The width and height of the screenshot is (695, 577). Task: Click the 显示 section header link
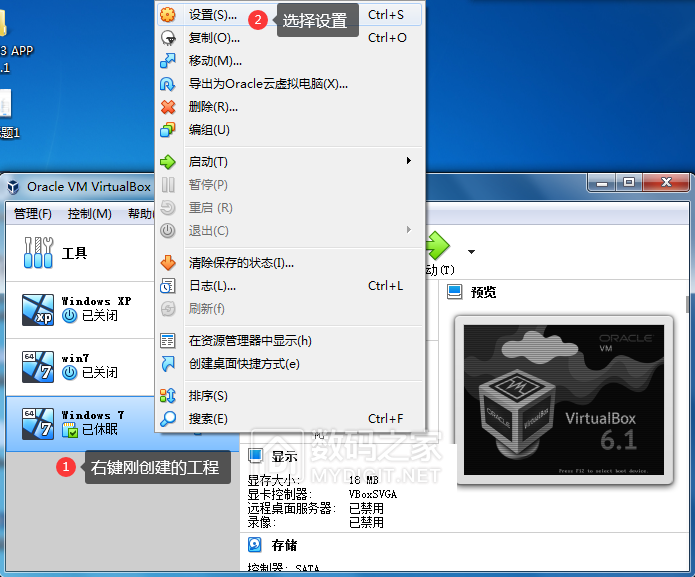coord(284,456)
